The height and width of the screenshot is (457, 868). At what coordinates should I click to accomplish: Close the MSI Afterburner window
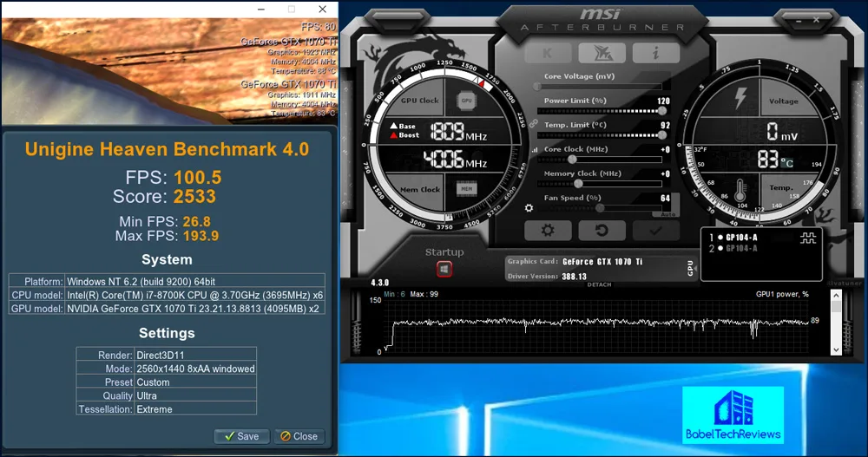coord(816,20)
